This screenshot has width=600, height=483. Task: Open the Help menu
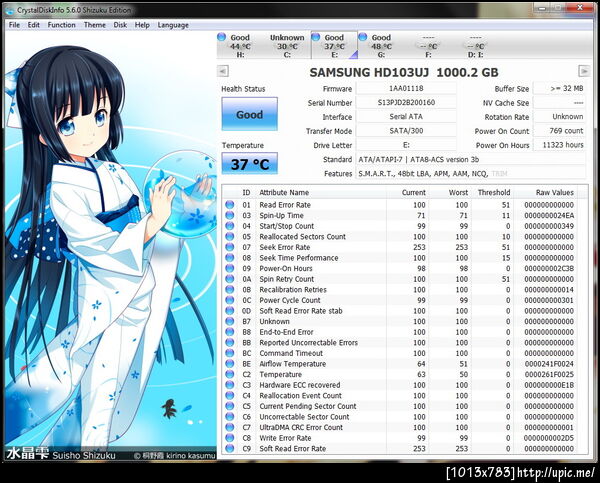(x=142, y=25)
